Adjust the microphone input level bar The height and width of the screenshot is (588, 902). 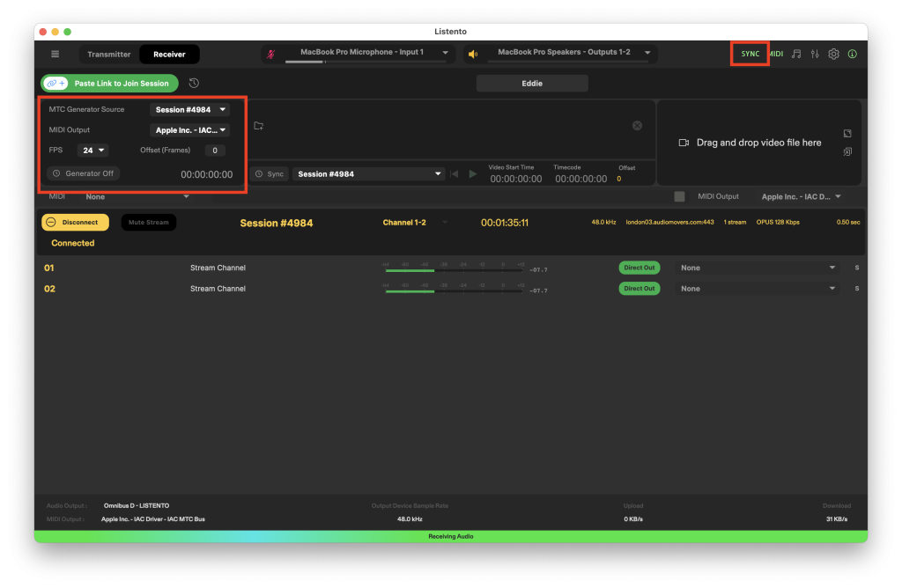(x=366, y=62)
